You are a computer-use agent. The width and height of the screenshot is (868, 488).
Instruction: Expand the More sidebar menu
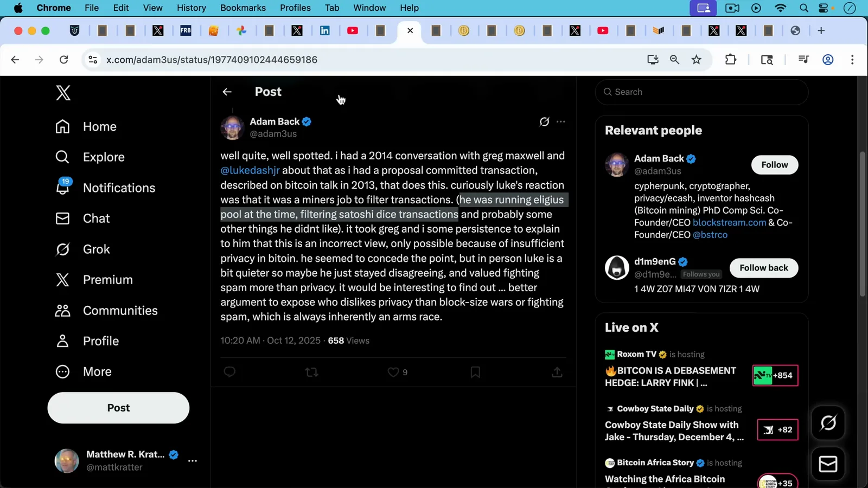[x=83, y=372]
